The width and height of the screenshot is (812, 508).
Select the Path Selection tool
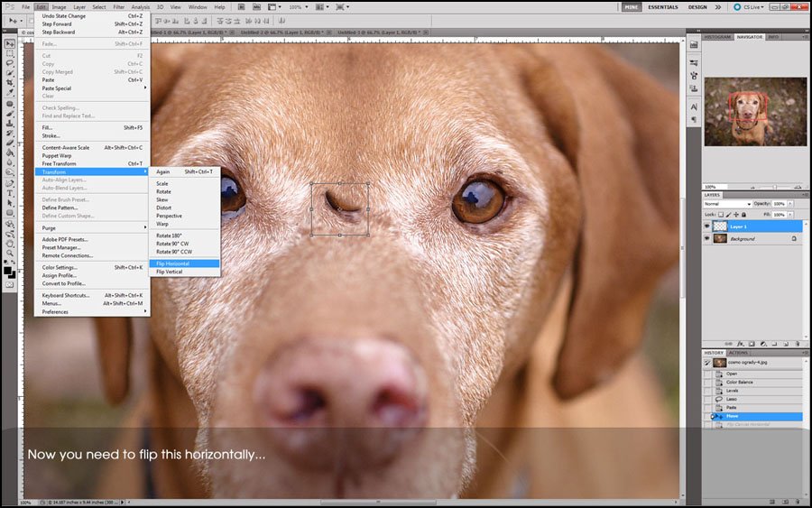click(x=10, y=203)
